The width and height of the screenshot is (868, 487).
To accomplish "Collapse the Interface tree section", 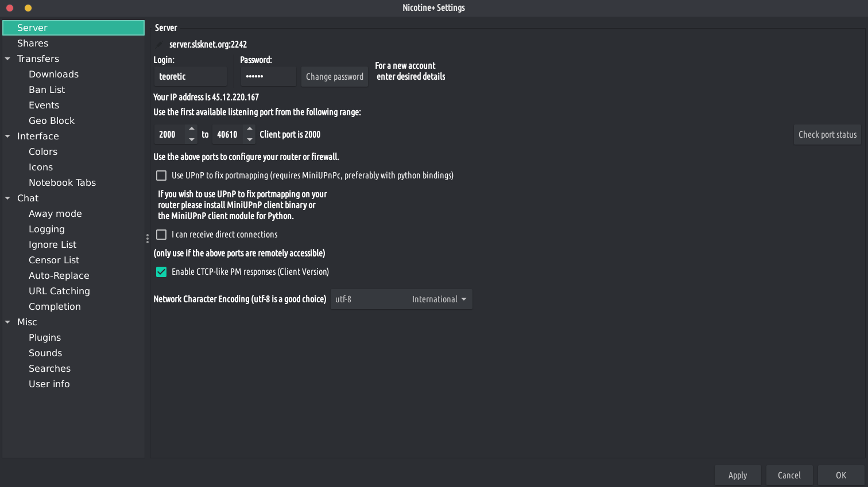I will [8, 137].
